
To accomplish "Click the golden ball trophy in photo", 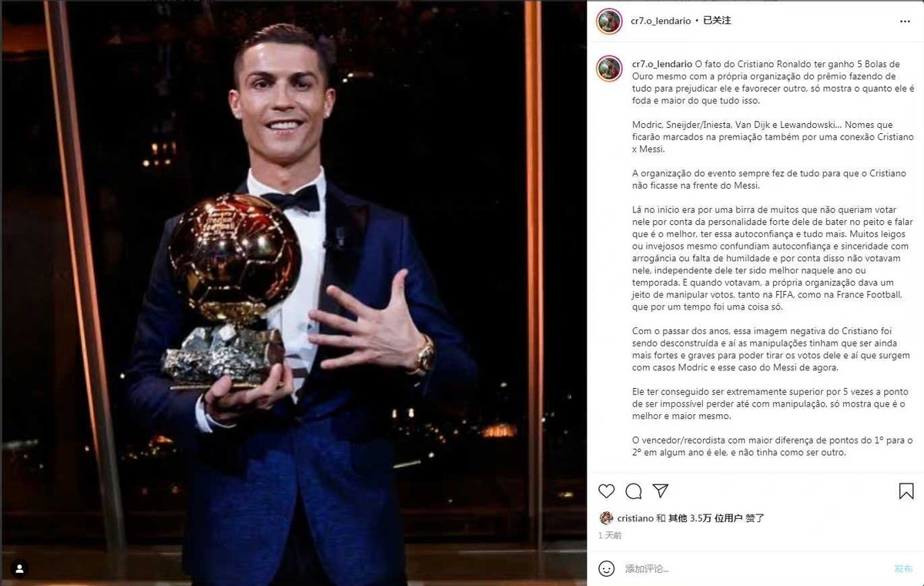I will 233,258.
